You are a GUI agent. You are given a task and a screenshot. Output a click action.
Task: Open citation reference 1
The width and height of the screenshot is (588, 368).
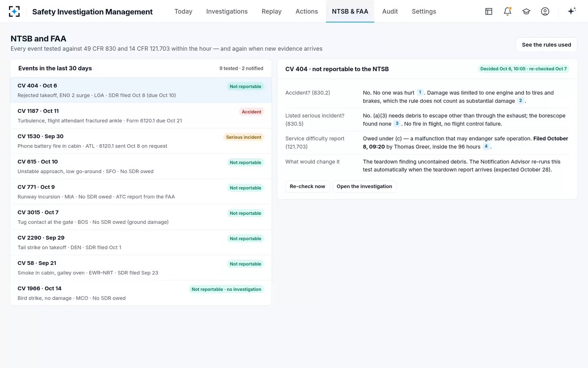point(420,92)
